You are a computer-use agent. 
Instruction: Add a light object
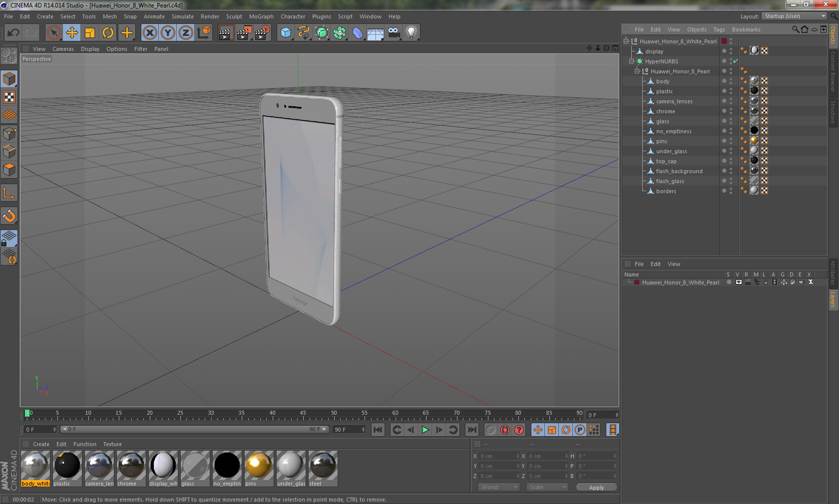tap(412, 33)
